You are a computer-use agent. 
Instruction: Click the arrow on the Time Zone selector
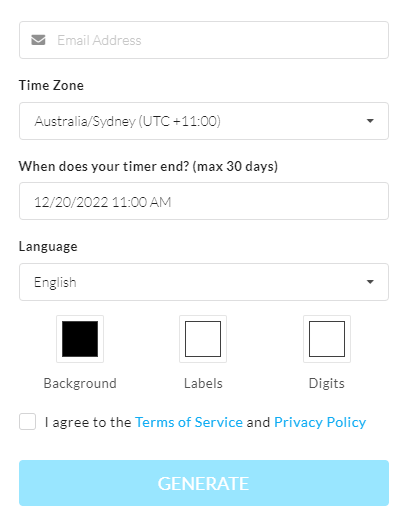click(x=370, y=121)
